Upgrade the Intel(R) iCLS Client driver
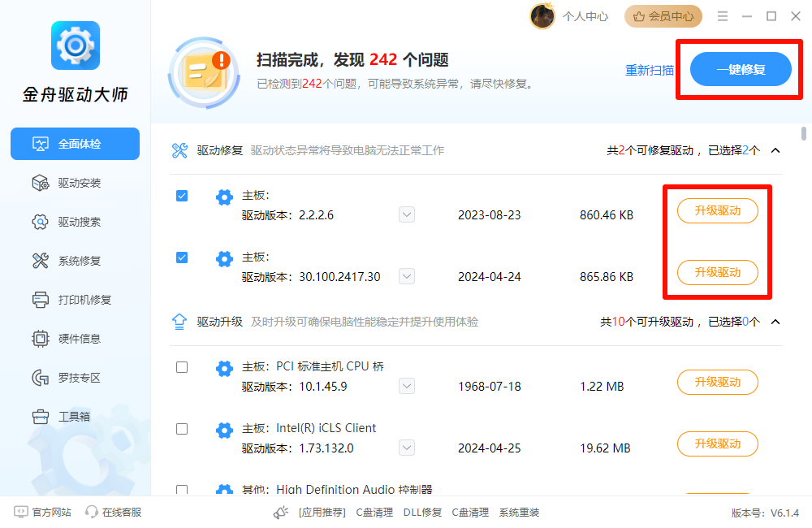 tap(718, 444)
